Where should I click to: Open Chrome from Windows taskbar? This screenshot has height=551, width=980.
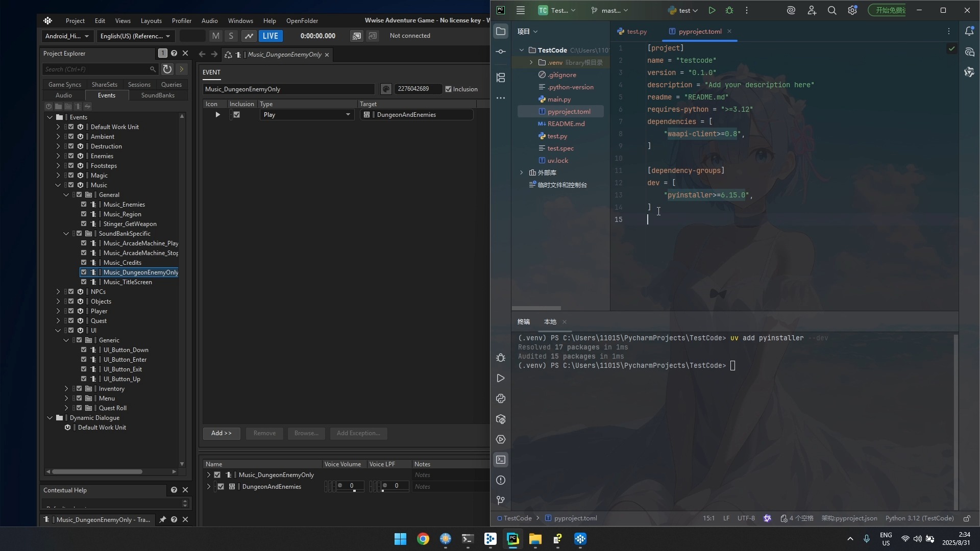(x=423, y=539)
